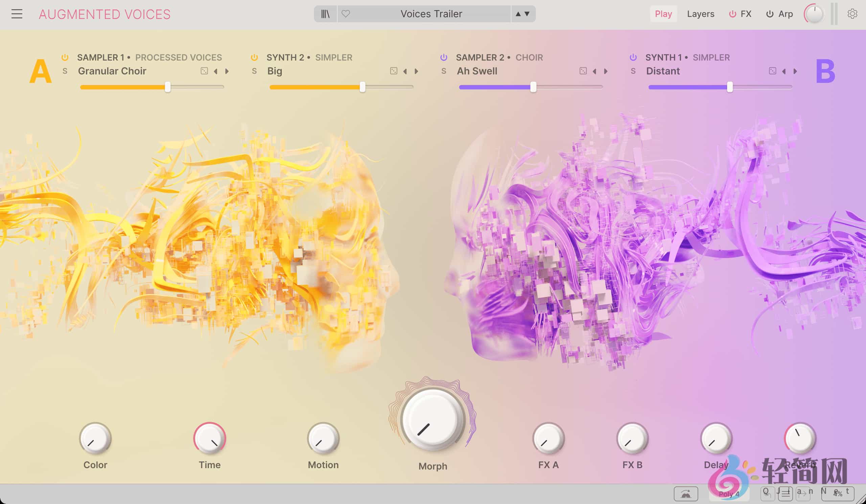Enable the Arp power button

(770, 14)
